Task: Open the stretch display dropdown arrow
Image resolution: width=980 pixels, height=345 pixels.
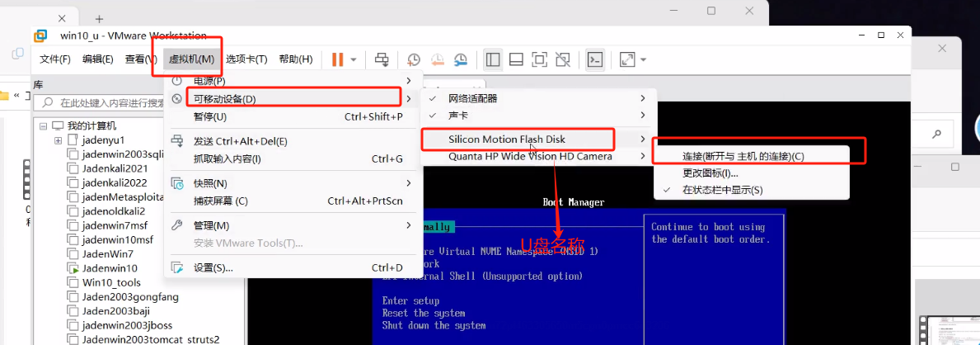Action: click(x=643, y=60)
